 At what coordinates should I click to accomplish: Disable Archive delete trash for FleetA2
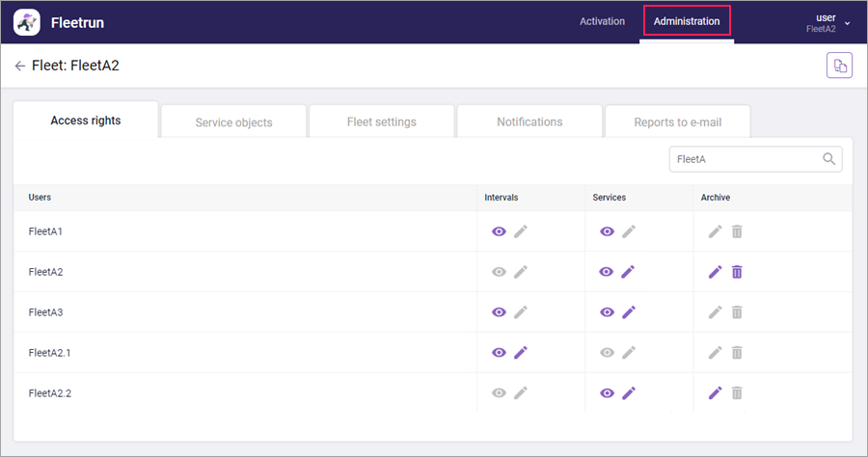tap(737, 272)
